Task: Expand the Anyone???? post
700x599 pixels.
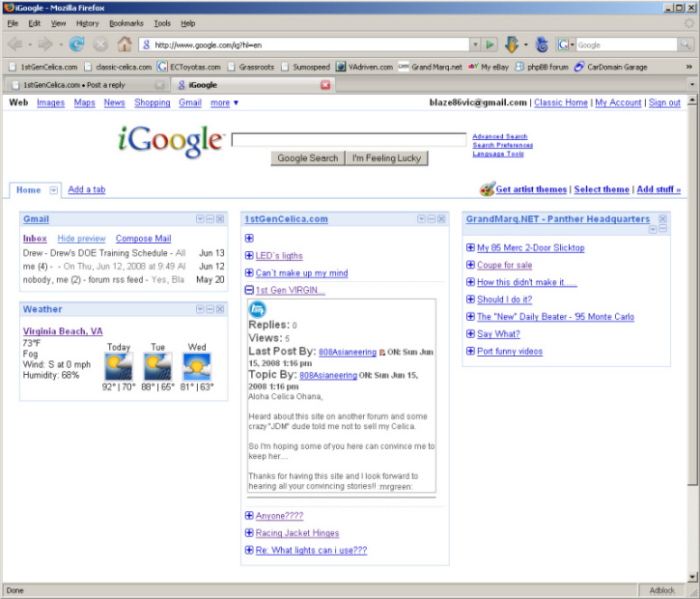Action: click(x=249, y=516)
